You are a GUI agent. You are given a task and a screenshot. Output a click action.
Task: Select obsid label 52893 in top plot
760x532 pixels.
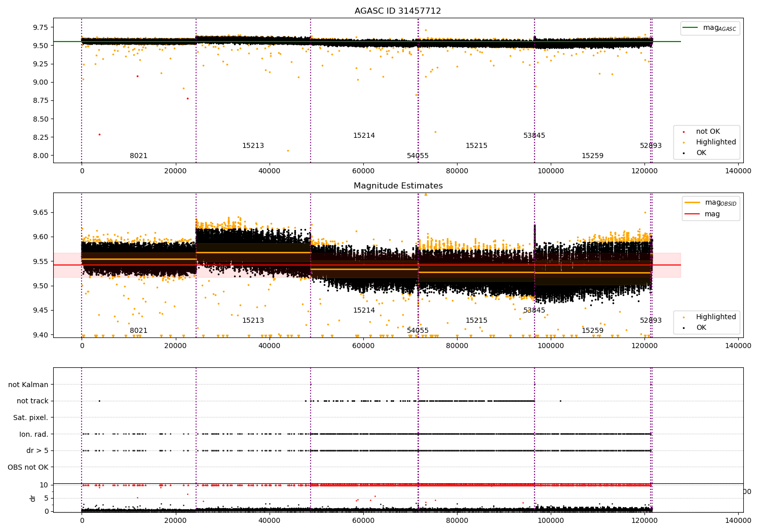click(651, 146)
